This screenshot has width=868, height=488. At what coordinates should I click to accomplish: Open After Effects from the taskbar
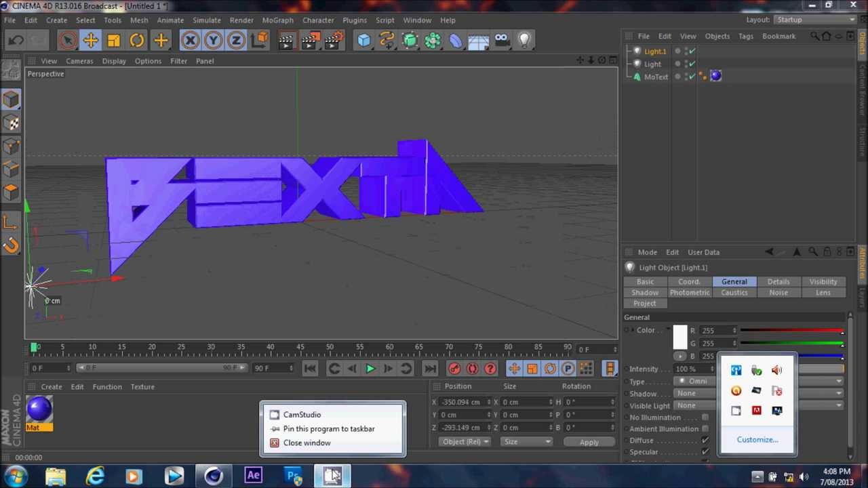click(253, 475)
